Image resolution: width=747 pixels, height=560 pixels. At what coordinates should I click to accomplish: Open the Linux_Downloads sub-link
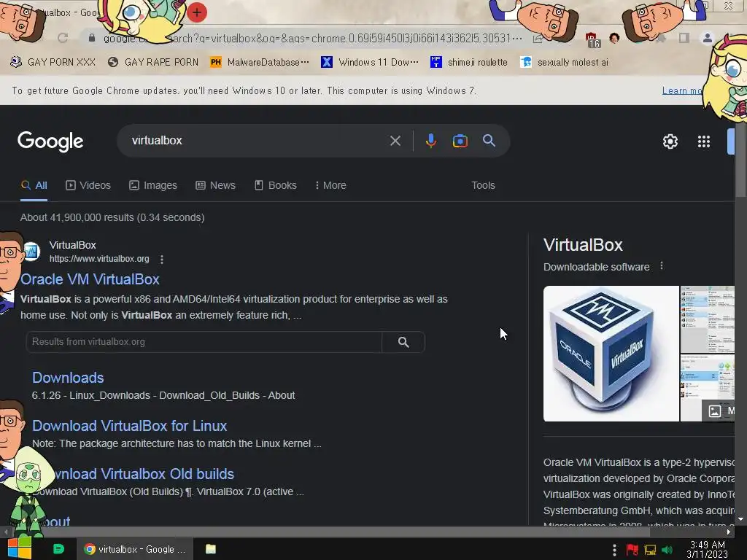point(111,395)
